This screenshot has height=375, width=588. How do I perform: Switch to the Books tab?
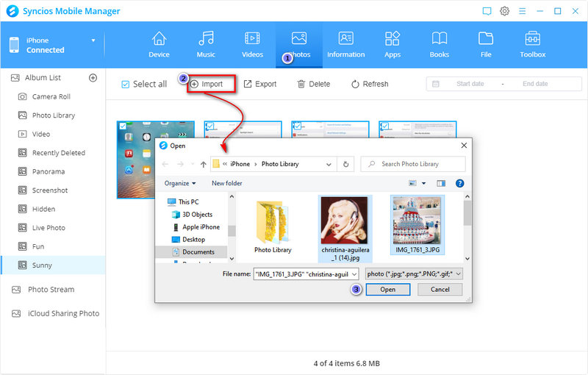439,45
